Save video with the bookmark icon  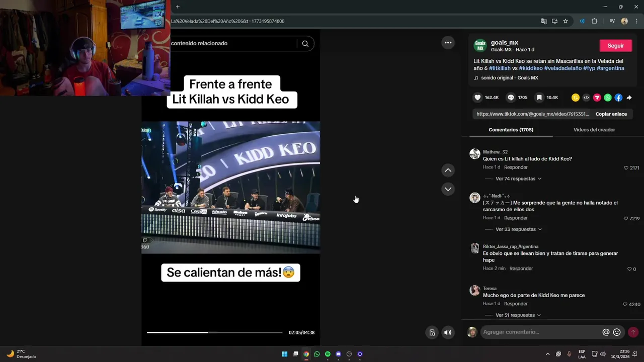pyautogui.click(x=539, y=98)
